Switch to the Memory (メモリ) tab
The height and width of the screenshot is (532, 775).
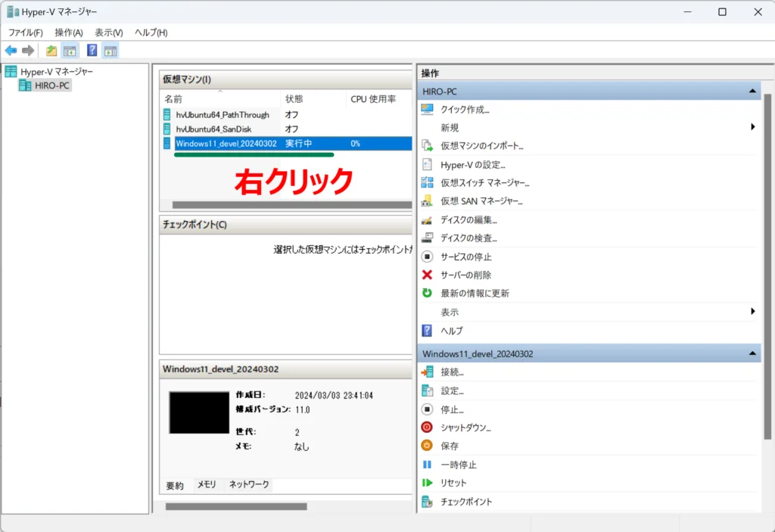pos(207,485)
